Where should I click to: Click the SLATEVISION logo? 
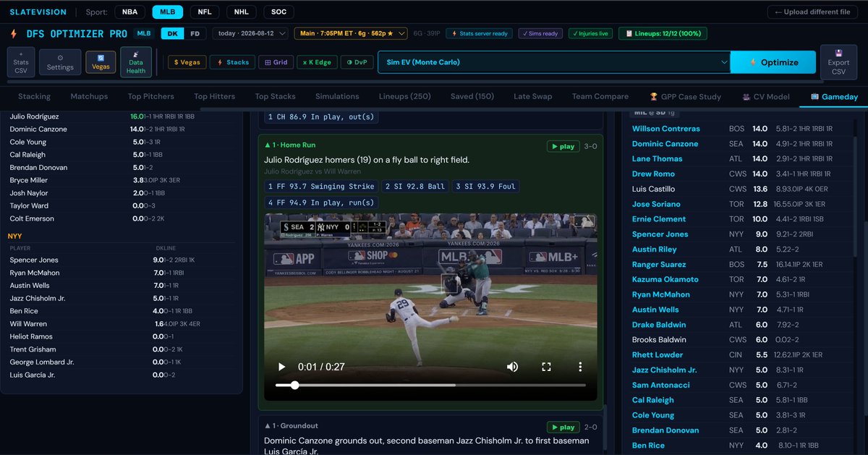pos(38,12)
